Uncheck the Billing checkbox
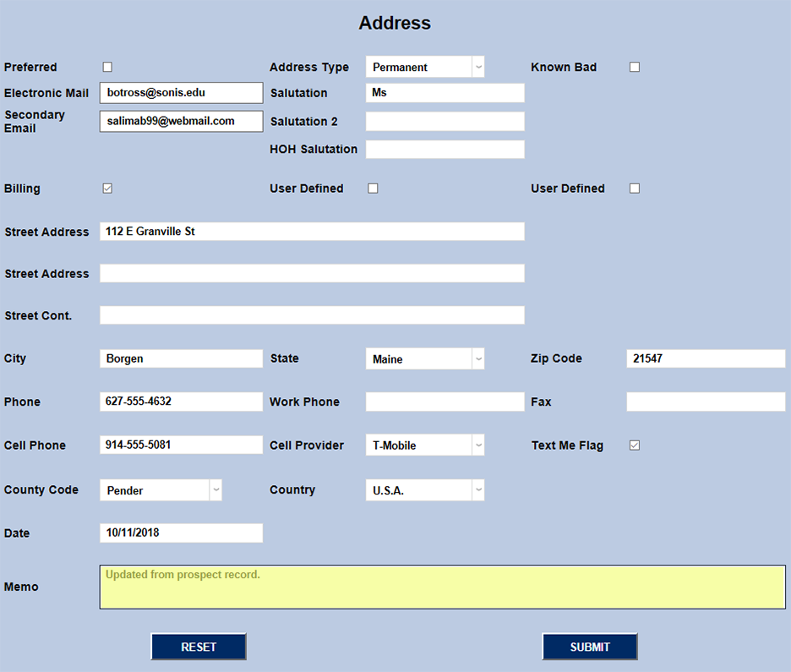Viewport: 791px width, 672px height. coord(107,188)
